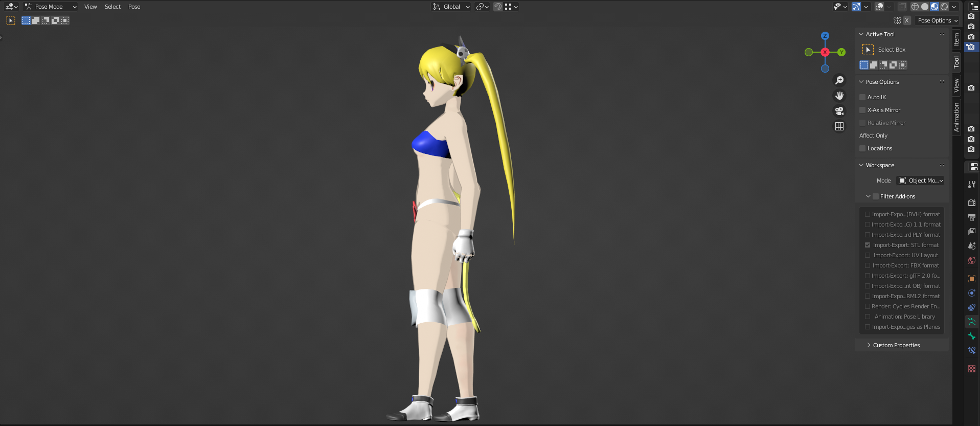Select Subtract mode in Active Tool panel
This screenshot has height=426, width=980.
(883, 65)
